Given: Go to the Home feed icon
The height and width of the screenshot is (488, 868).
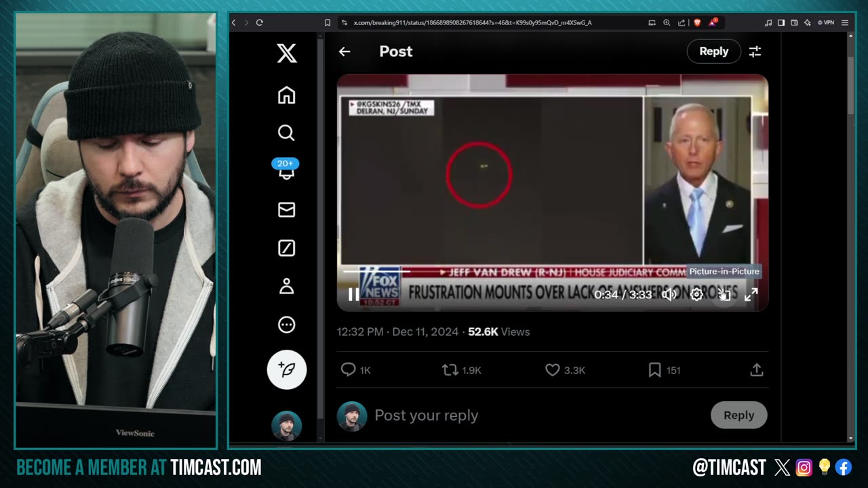Looking at the screenshot, I should coord(286,96).
